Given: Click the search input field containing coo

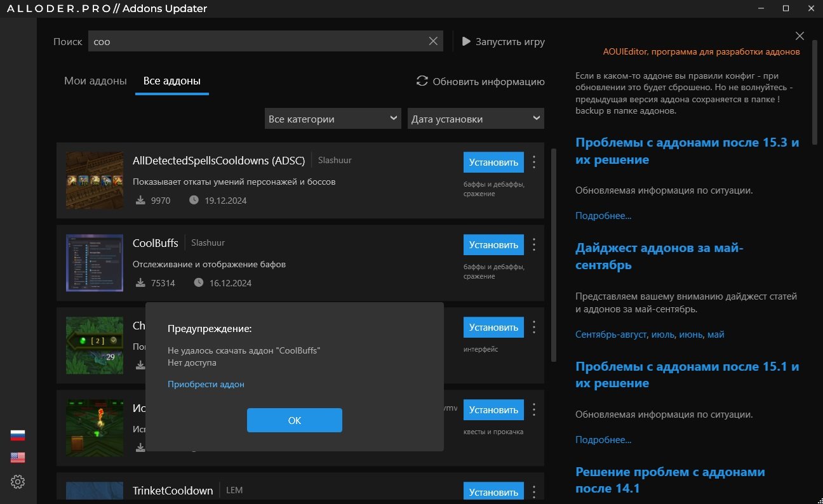Looking at the screenshot, I should [254, 41].
